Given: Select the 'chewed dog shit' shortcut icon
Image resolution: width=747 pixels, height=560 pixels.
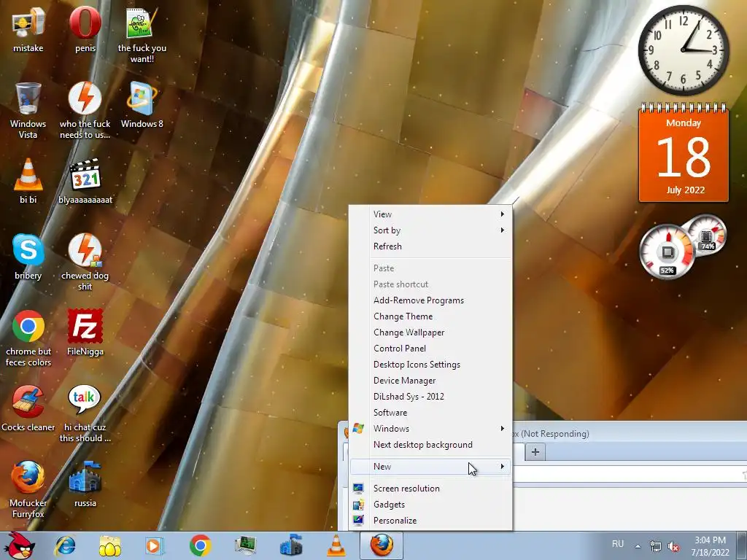Looking at the screenshot, I should [85, 261].
